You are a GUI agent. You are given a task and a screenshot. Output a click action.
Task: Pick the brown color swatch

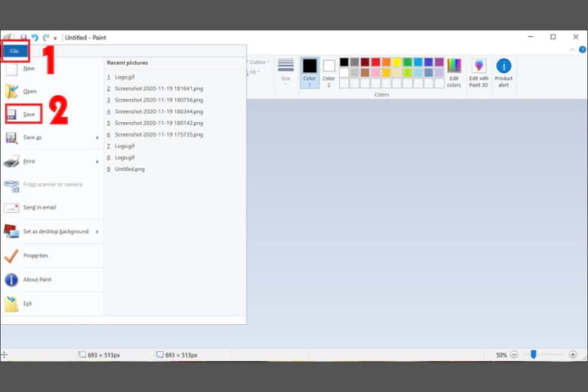pos(365,72)
